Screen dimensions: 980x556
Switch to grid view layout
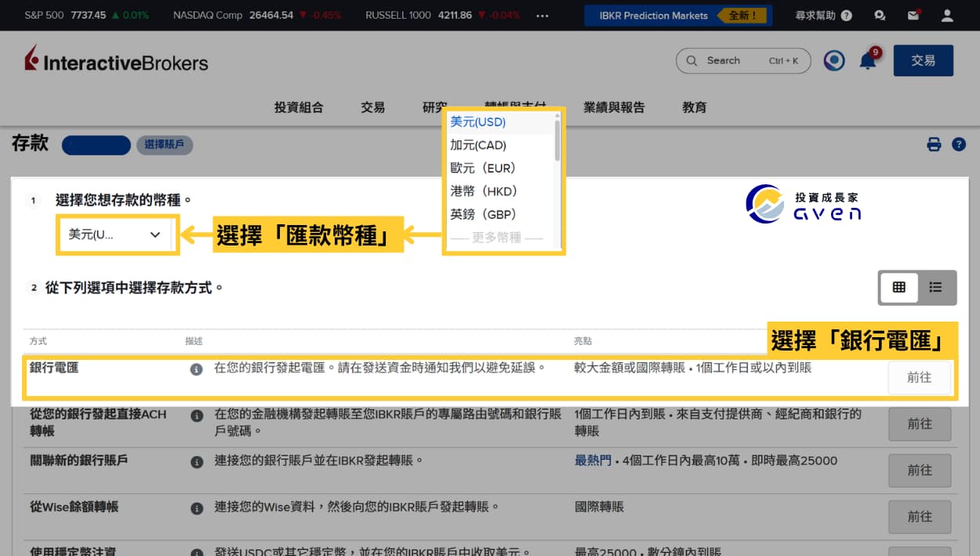point(899,287)
